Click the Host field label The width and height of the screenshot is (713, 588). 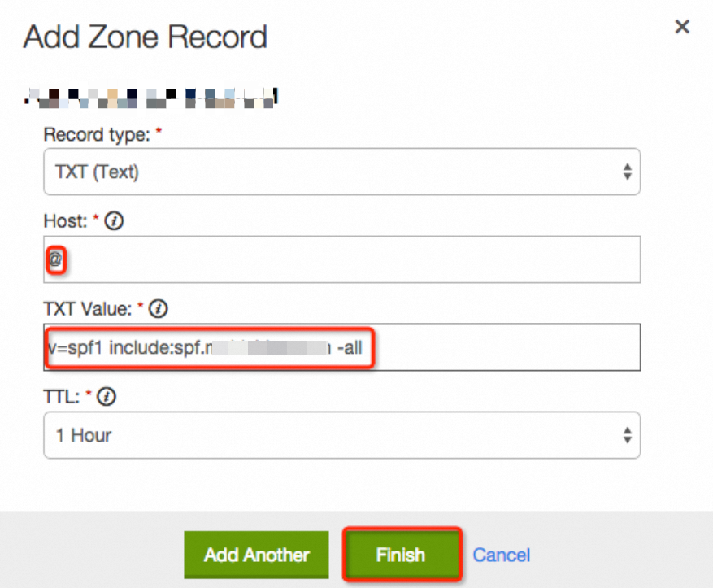pos(64,221)
